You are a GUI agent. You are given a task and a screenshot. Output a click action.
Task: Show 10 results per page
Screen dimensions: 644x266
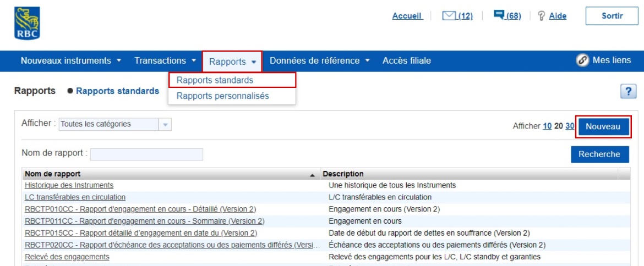(x=547, y=126)
